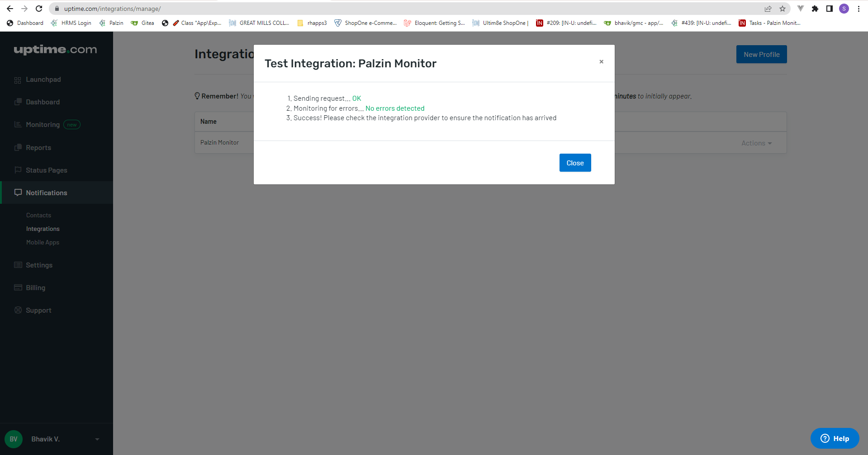The image size is (868, 455).
Task: Open Mobile Apps under Notifications
Action: coord(43,243)
